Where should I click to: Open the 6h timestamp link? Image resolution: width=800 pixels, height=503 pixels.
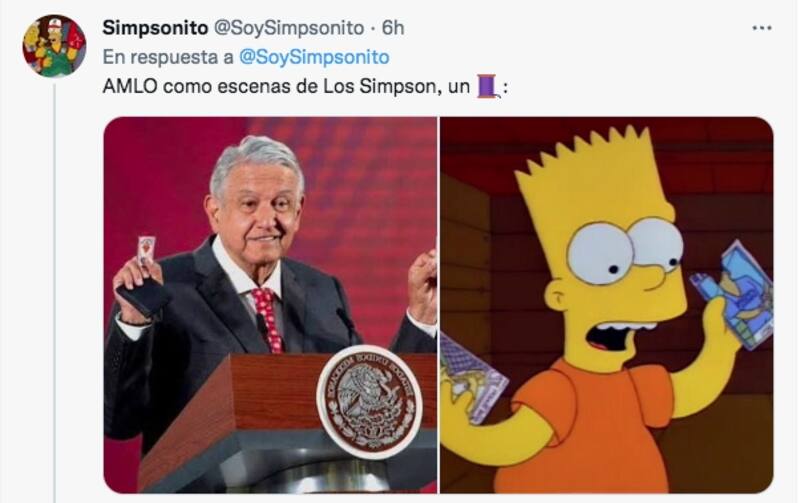[x=393, y=28]
